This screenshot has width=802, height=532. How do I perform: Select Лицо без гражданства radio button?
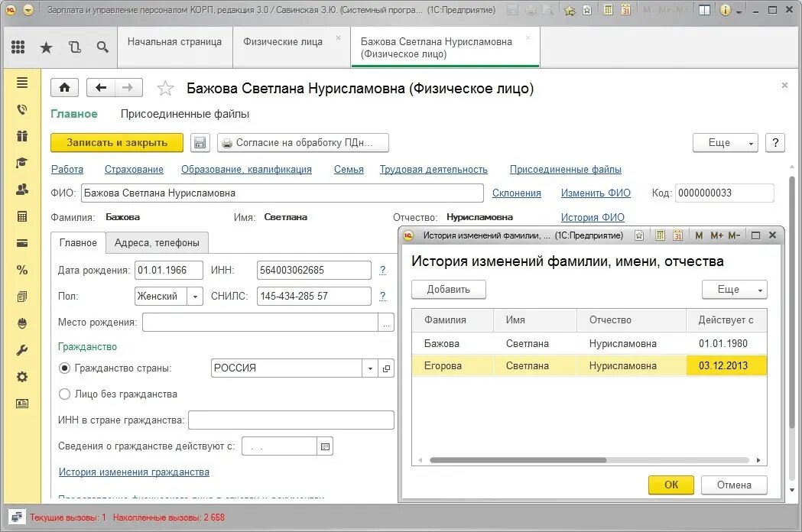(64, 394)
